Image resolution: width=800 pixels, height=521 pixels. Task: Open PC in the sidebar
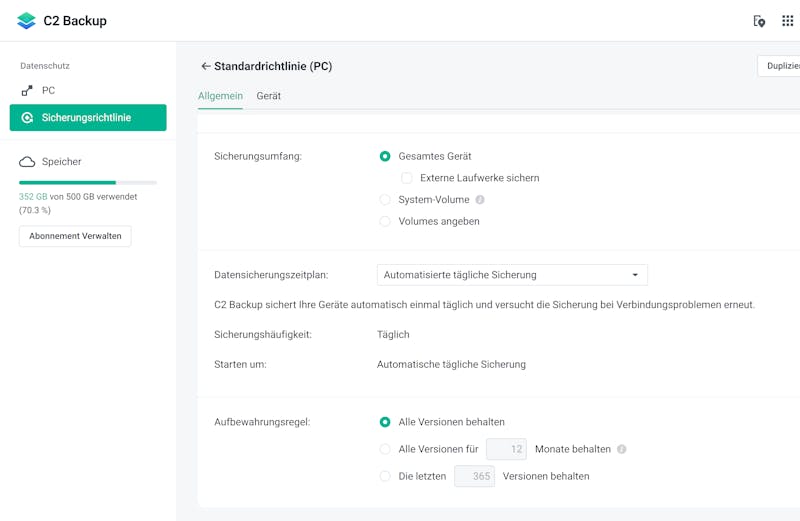(x=88, y=91)
